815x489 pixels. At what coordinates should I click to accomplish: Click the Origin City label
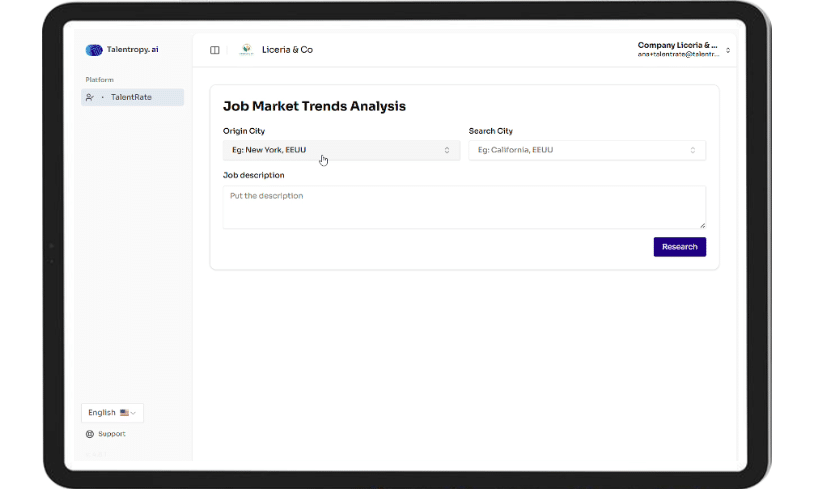coord(244,131)
